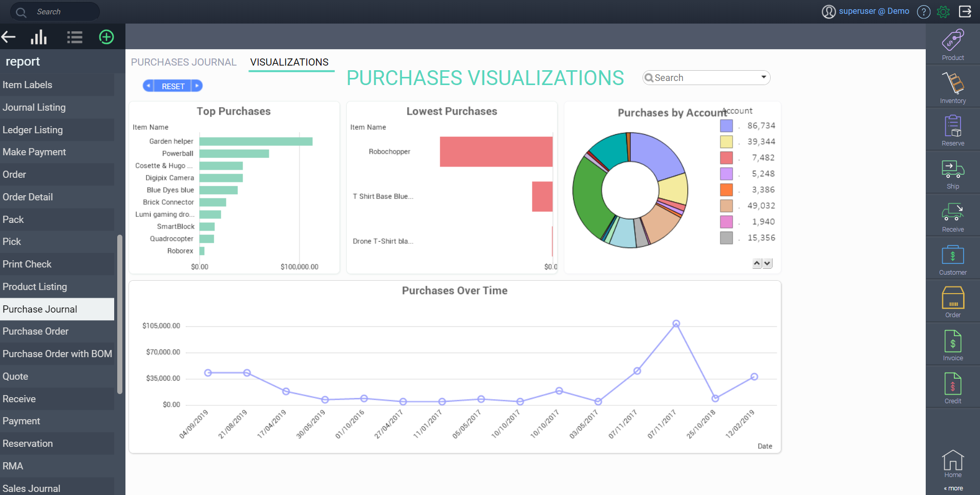Click the orange account legend swatch
The width and height of the screenshot is (980, 495).
726,190
